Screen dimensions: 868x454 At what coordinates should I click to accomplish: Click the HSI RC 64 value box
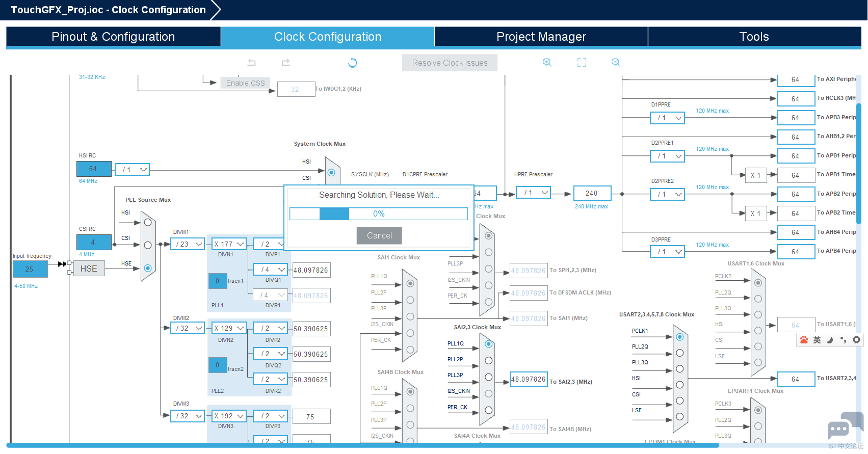pyautogui.click(x=94, y=169)
